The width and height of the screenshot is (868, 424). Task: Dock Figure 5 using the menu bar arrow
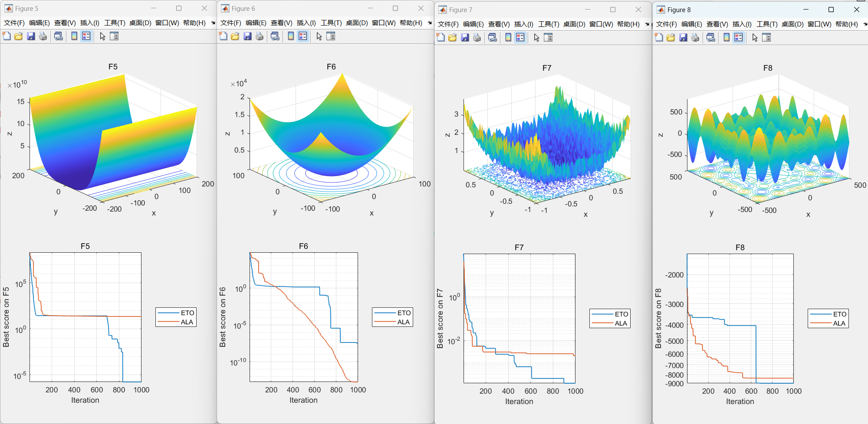click(213, 23)
